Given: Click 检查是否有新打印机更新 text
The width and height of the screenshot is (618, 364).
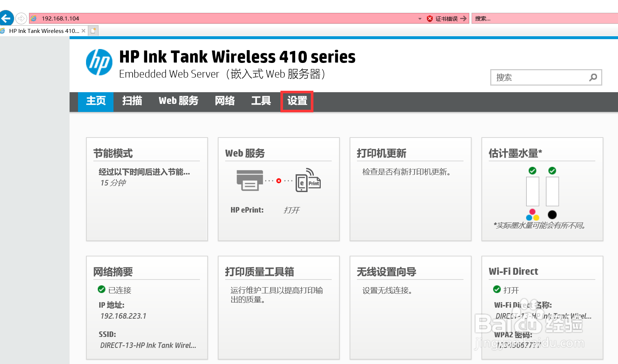Looking at the screenshot, I should 406,172.
